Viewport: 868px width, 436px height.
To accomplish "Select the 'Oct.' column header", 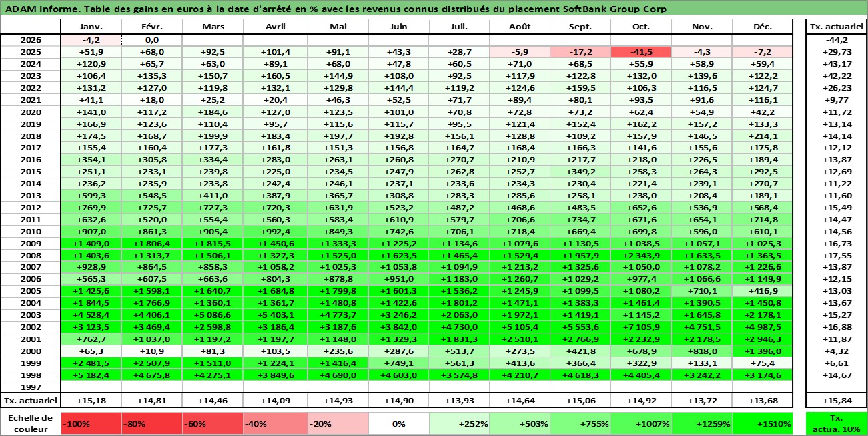I will pos(641,27).
